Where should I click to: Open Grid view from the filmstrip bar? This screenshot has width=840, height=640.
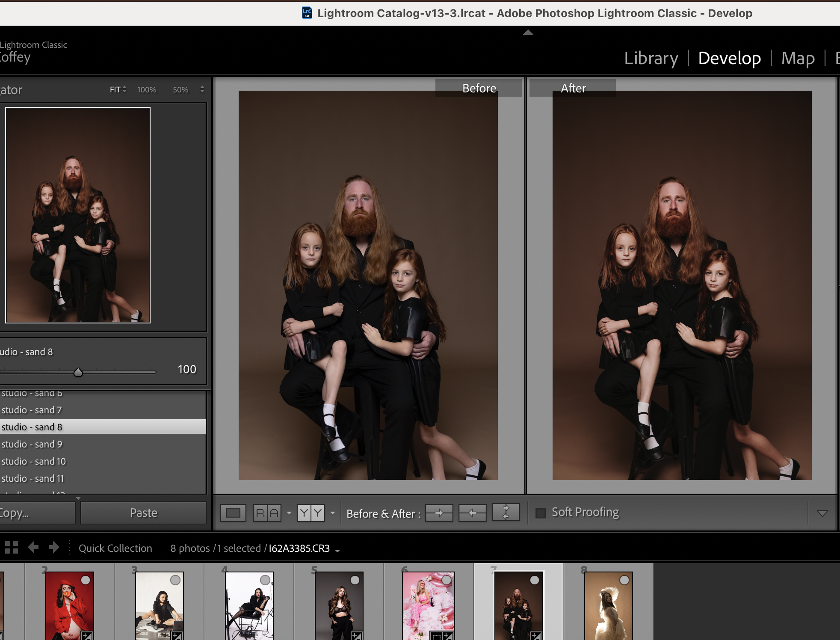12,548
